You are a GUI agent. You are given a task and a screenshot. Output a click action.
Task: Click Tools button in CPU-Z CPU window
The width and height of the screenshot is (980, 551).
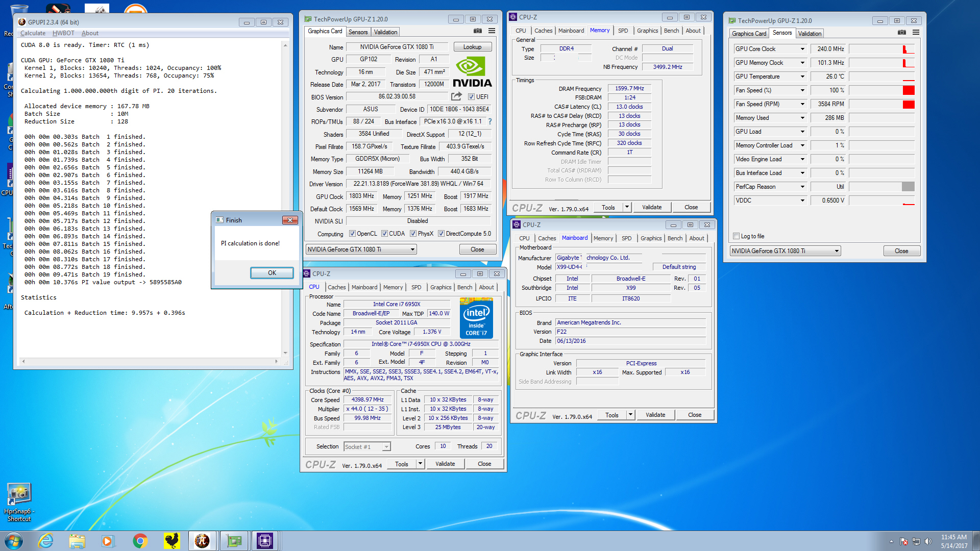[402, 464]
